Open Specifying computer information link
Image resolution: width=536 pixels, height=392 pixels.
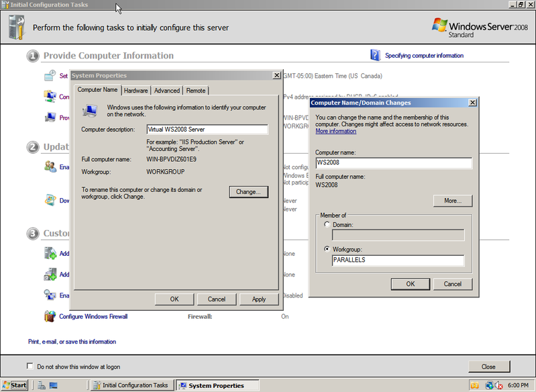point(424,56)
